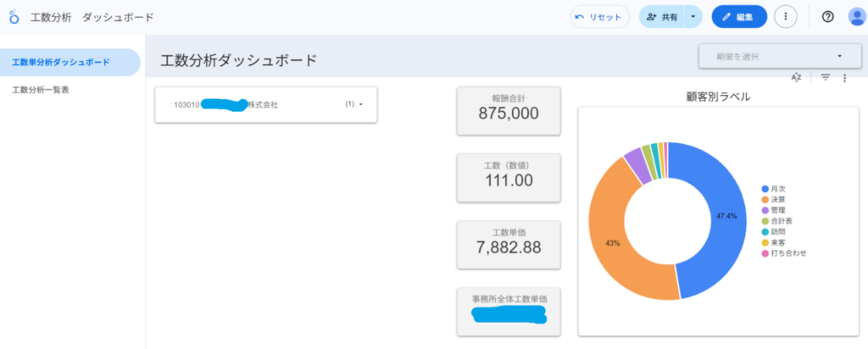Click the A-Z sort icon above the chart
Viewport: 868px width, 349px height.
tap(796, 77)
